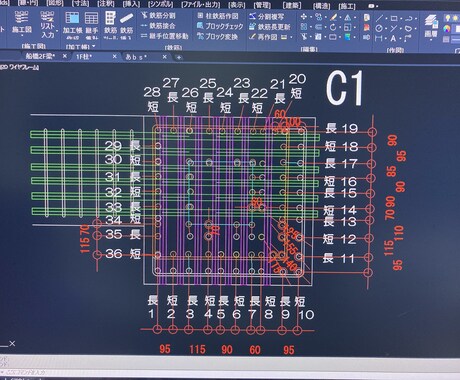The image size is (460, 380).
Task: Expand dropdown arrow beside the Circle tool
Action: (386, 28)
